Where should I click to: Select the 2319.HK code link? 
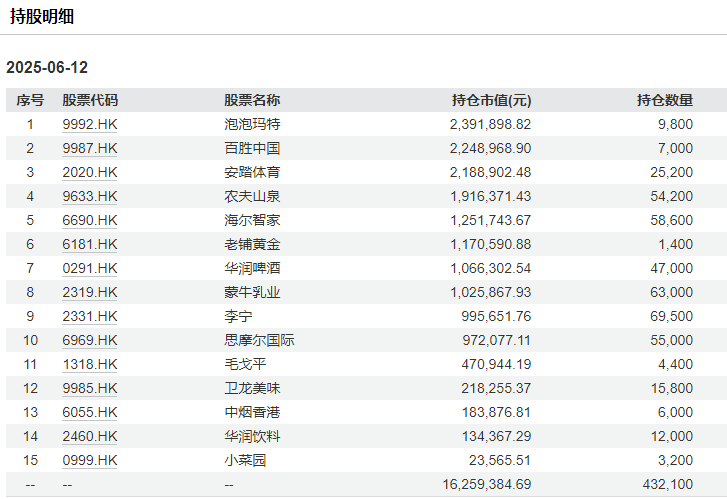click(89, 292)
